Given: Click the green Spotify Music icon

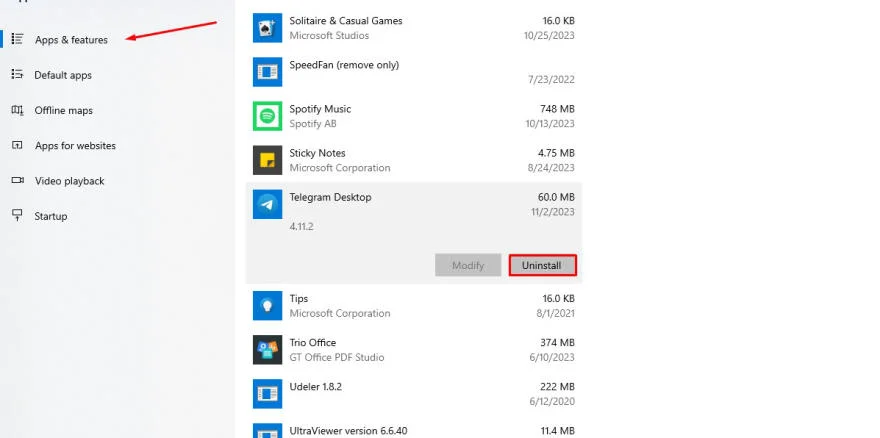Looking at the screenshot, I should pos(267,116).
